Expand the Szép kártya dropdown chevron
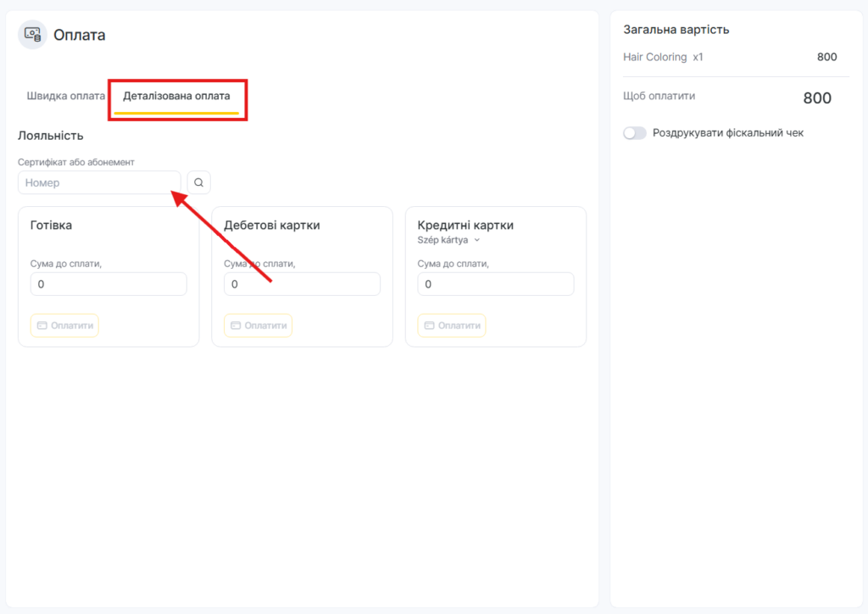 click(x=476, y=241)
